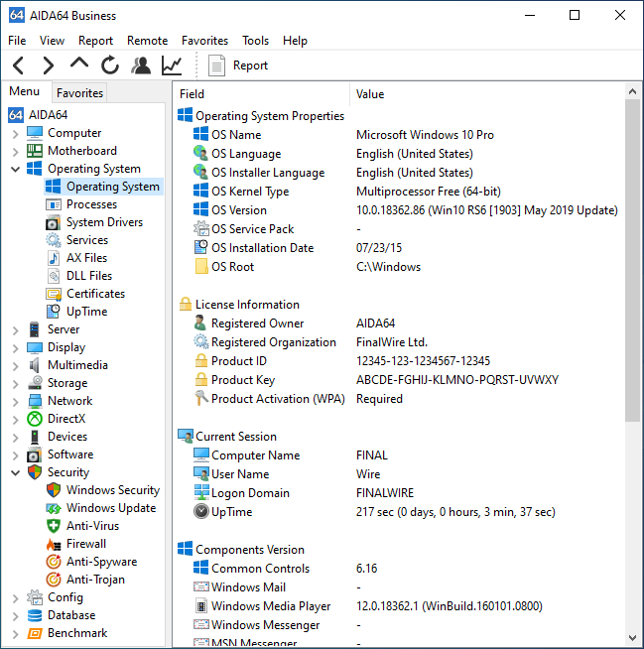Click the Value column header

coord(370,94)
